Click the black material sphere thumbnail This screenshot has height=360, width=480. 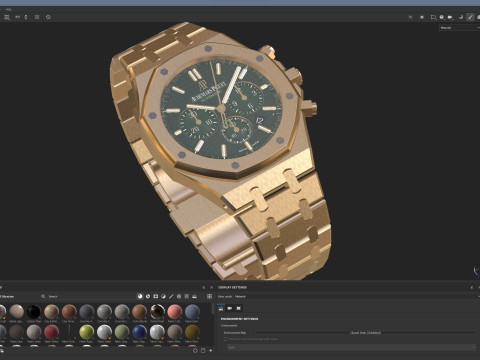[34, 312]
